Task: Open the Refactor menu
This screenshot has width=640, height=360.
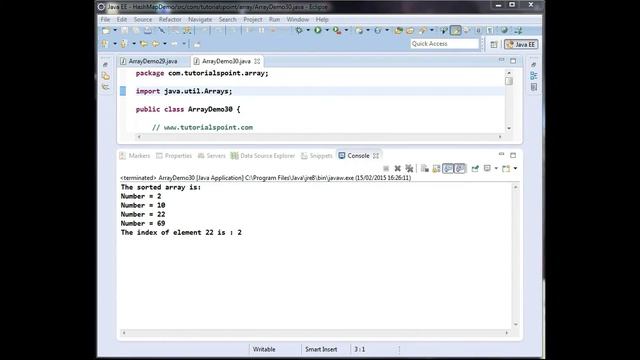Action: pyautogui.click(x=170, y=19)
